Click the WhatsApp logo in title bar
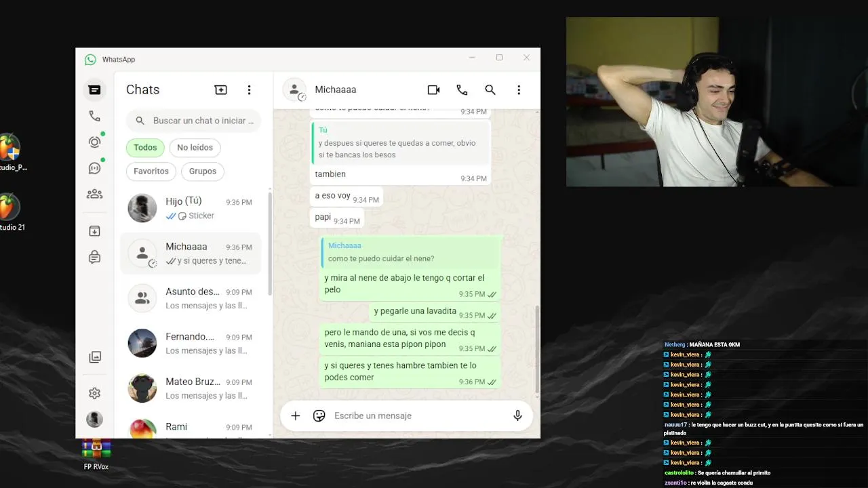The image size is (868, 488). (x=90, y=60)
